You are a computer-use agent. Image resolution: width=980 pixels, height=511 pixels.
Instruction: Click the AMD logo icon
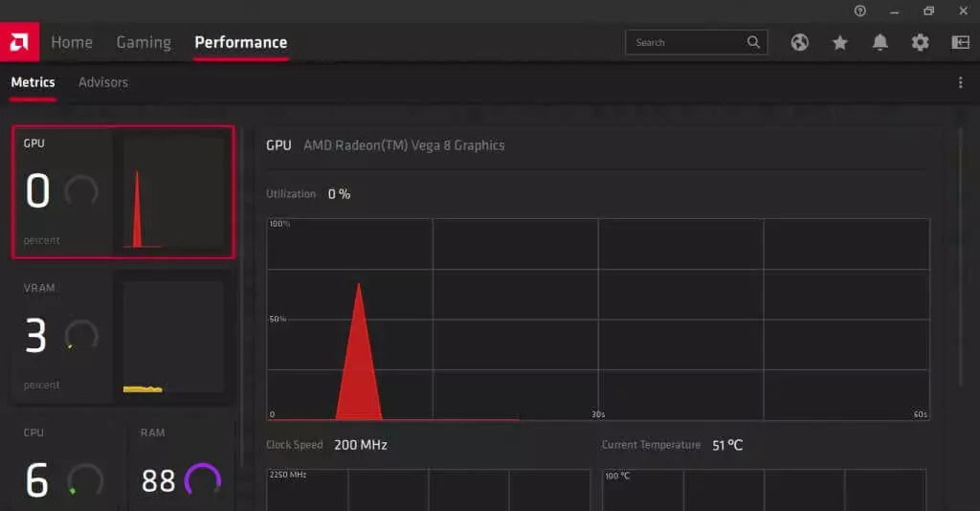coord(19,42)
